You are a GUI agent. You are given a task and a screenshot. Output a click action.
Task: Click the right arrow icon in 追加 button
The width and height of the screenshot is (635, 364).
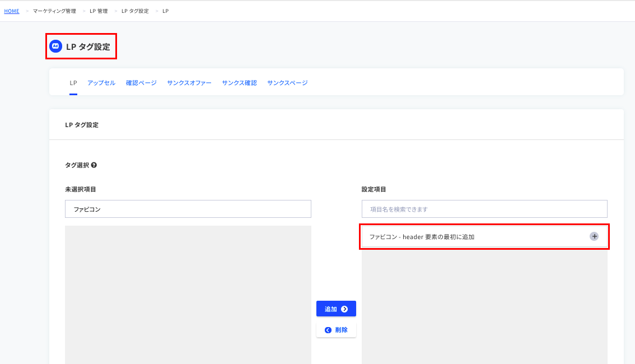click(344, 309)
